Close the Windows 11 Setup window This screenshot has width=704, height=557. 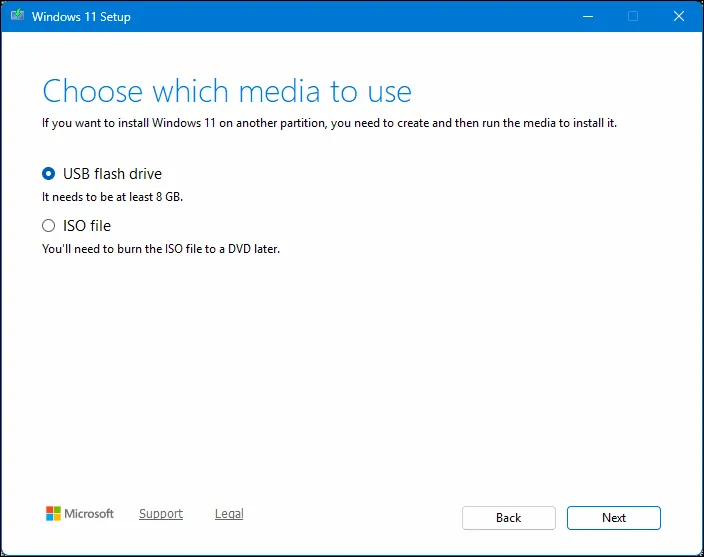678,16
